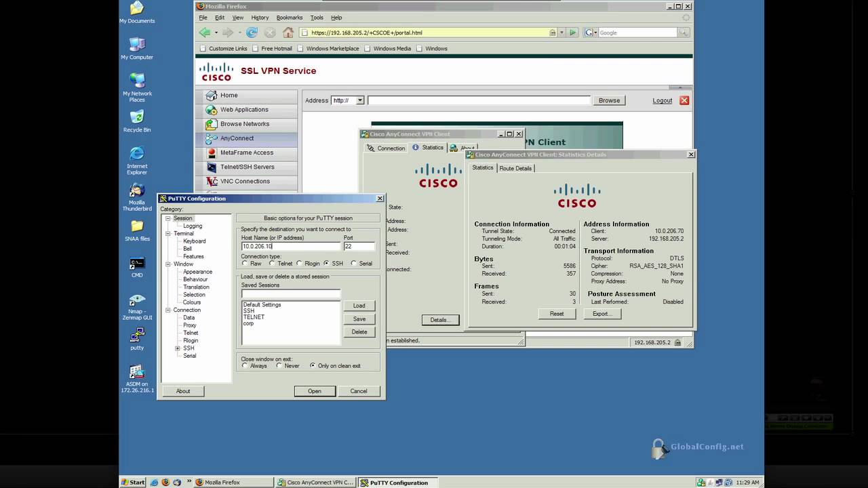Choose Always for close window on exit
This screenshot has height=488, width=868.
(x=245, y=366)
